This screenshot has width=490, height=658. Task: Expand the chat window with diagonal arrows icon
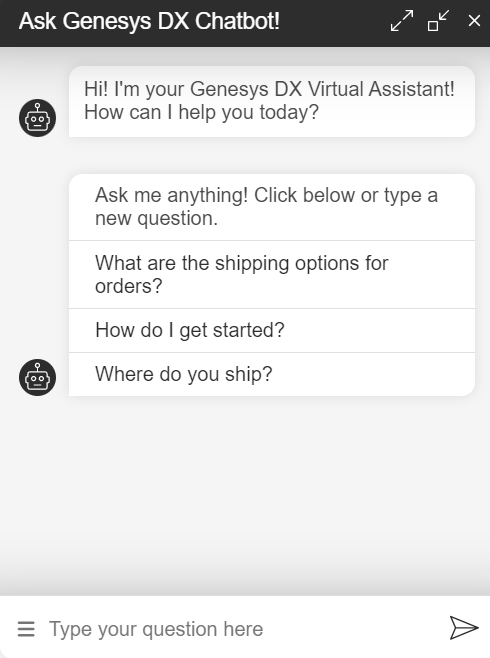[401, 21]
